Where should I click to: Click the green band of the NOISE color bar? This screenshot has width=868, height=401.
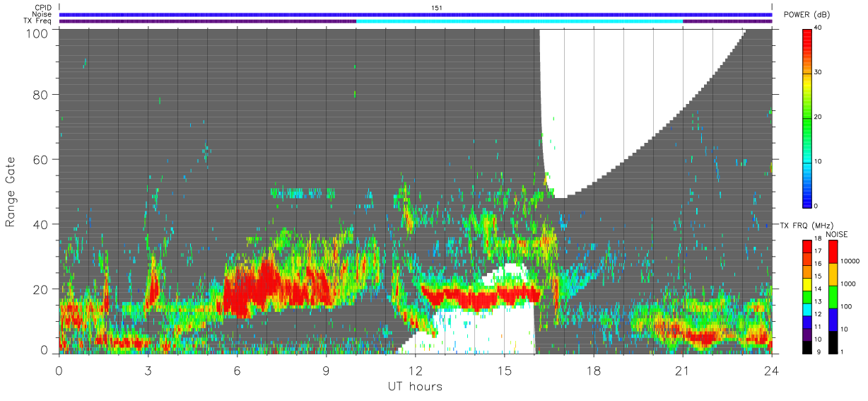click(x=833, y=297)
